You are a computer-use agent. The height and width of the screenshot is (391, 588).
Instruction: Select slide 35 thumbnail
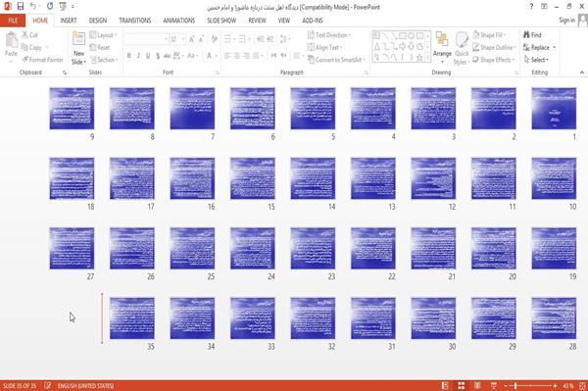pyautogui.click(x=132, y=318)
